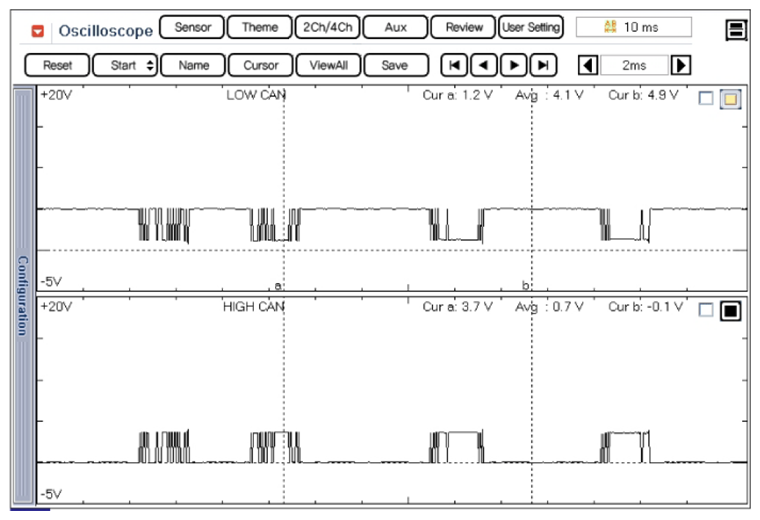Click the Cursor button
760x520 pixels.
[260, 65]
